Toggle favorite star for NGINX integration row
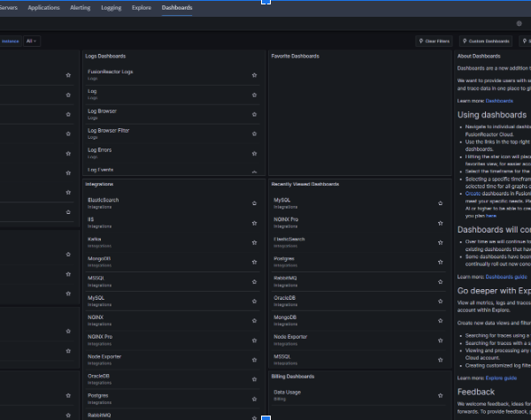This screenshot has height=420, width=531. (254, 320)
